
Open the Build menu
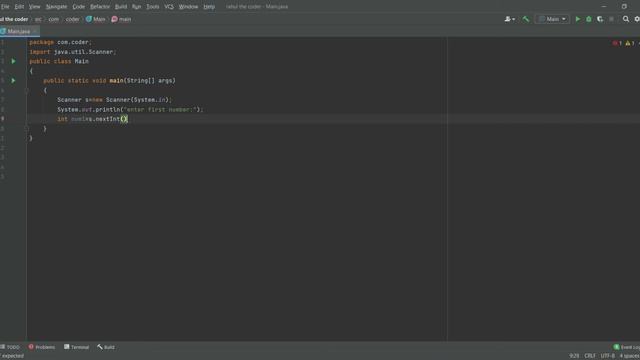pyautogui.click(x=121, y=7)
